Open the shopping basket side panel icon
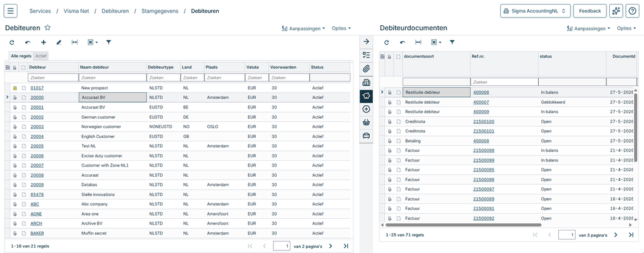 (367, 123)
